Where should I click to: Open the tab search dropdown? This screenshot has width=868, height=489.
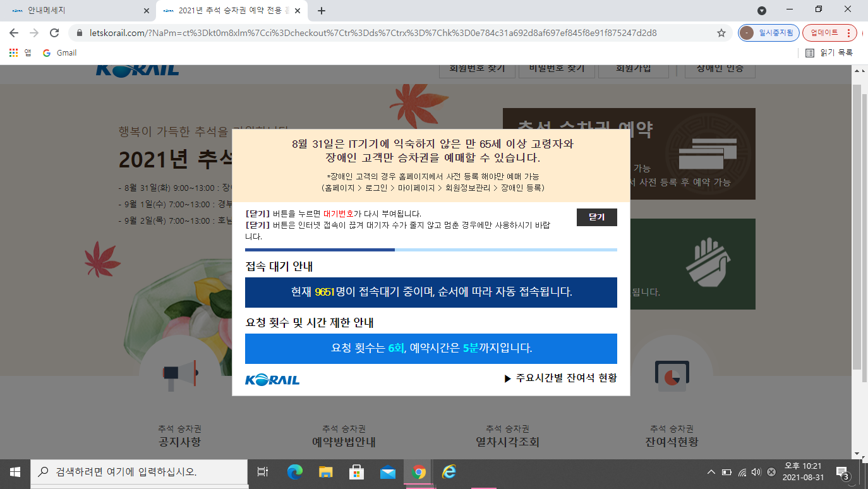point(762,11)
